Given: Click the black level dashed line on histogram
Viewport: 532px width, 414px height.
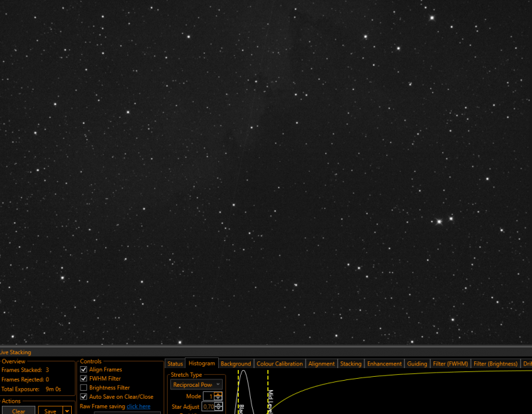Looking at the screenshot, I should pyautogui.click(x=238, y=391).
